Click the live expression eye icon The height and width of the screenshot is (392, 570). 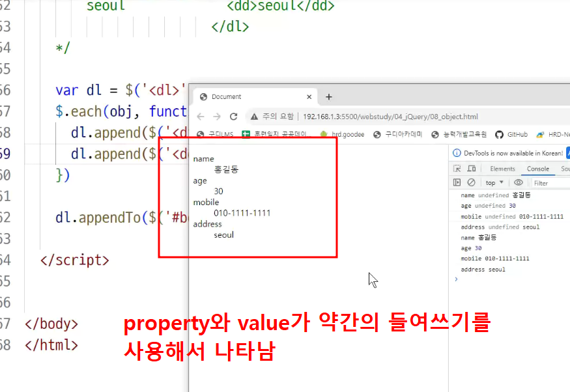[519, 182]
